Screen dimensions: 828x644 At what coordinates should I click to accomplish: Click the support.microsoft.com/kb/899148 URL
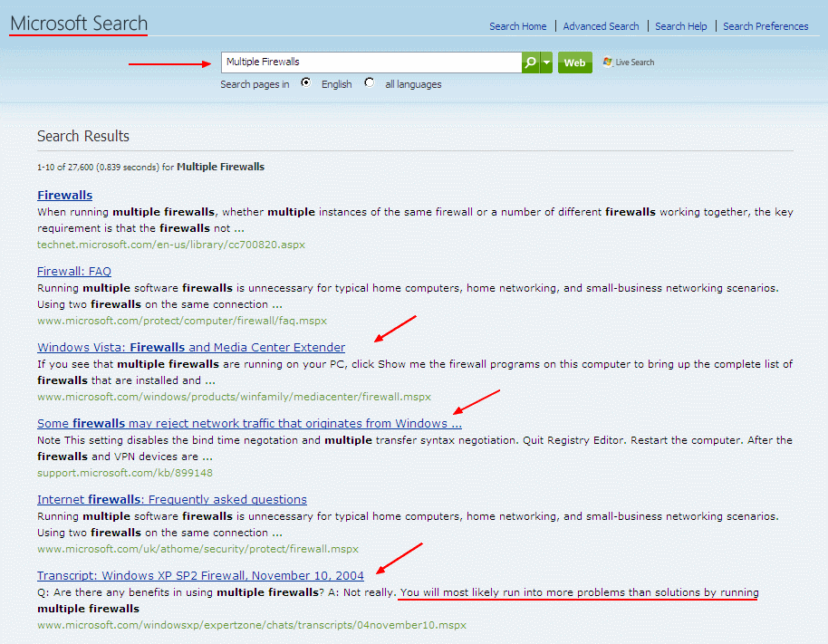tap(125, 473)
